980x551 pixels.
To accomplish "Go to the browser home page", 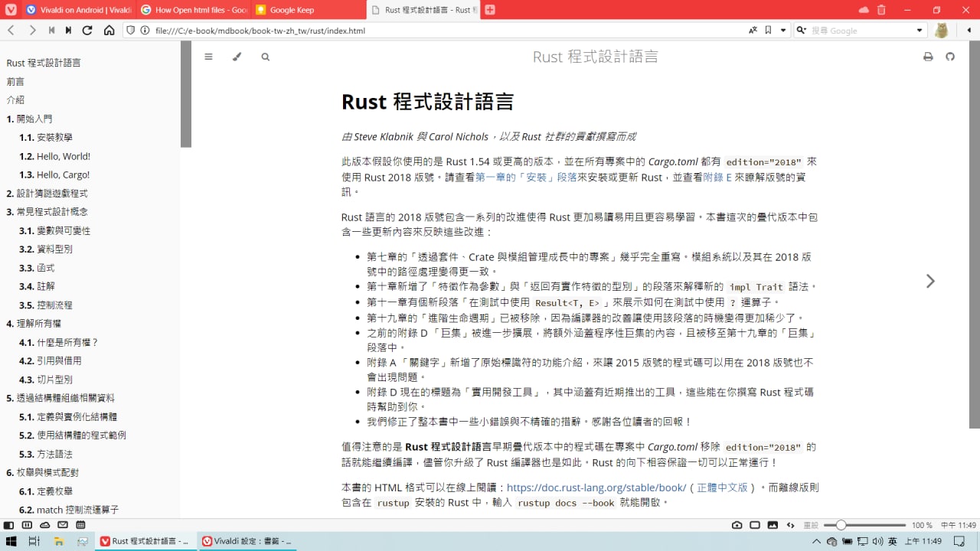I will click(109, 31).
